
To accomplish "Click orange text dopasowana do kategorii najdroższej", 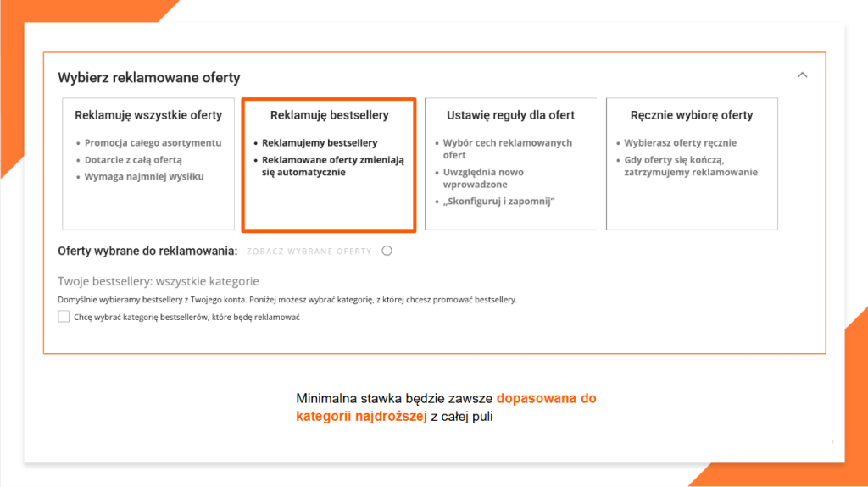I will pos(446,407).
